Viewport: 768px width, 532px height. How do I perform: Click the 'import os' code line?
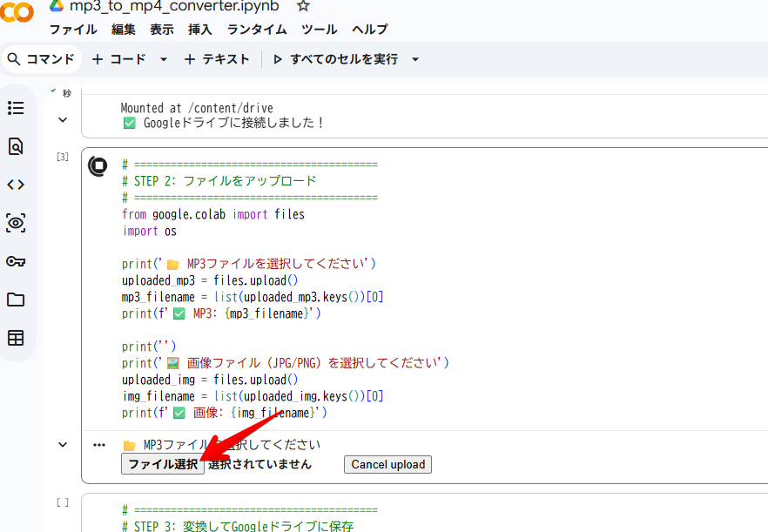coord(149,232)
